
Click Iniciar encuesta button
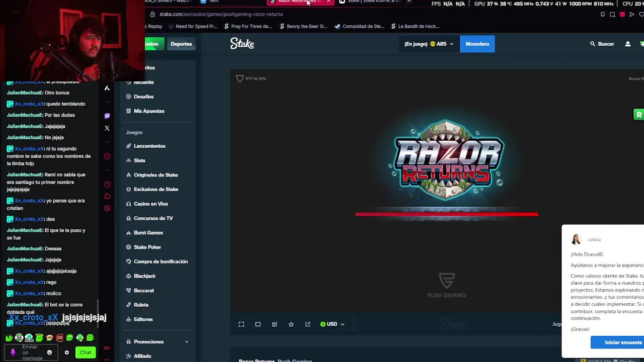pyautogui.click(x=617, y=342)
